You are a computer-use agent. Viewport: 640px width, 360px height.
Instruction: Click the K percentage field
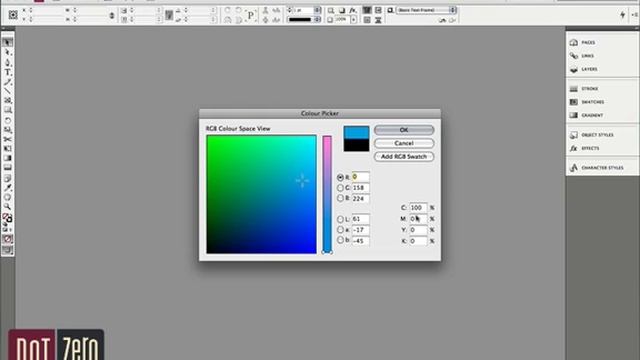pos(418,241)
